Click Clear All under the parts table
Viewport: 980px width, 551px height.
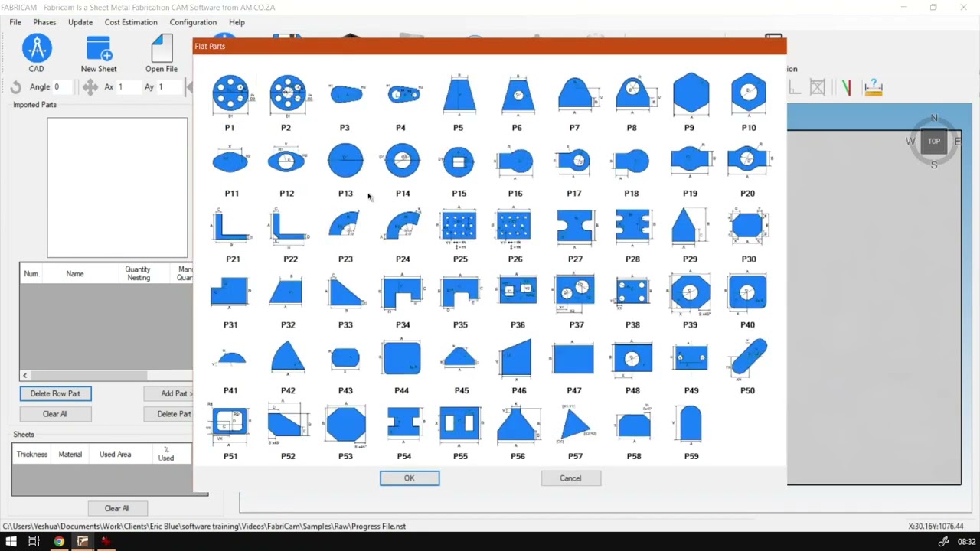[55, 414]
